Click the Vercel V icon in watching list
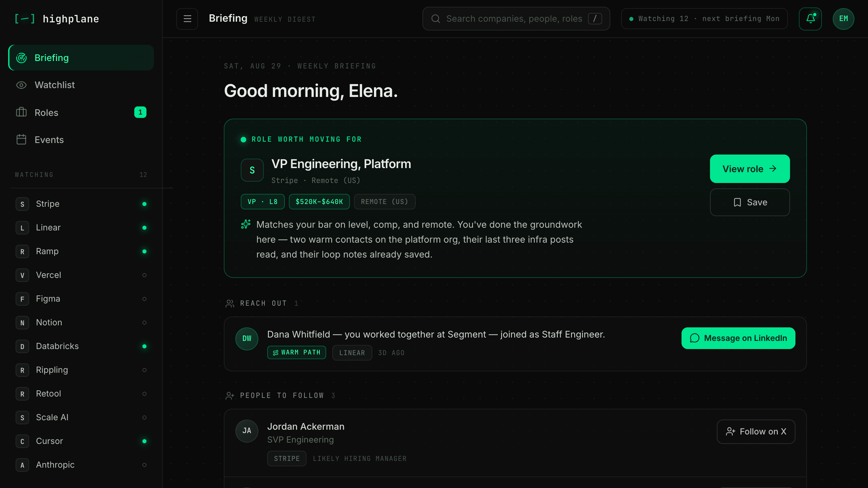 coord(22,275)
